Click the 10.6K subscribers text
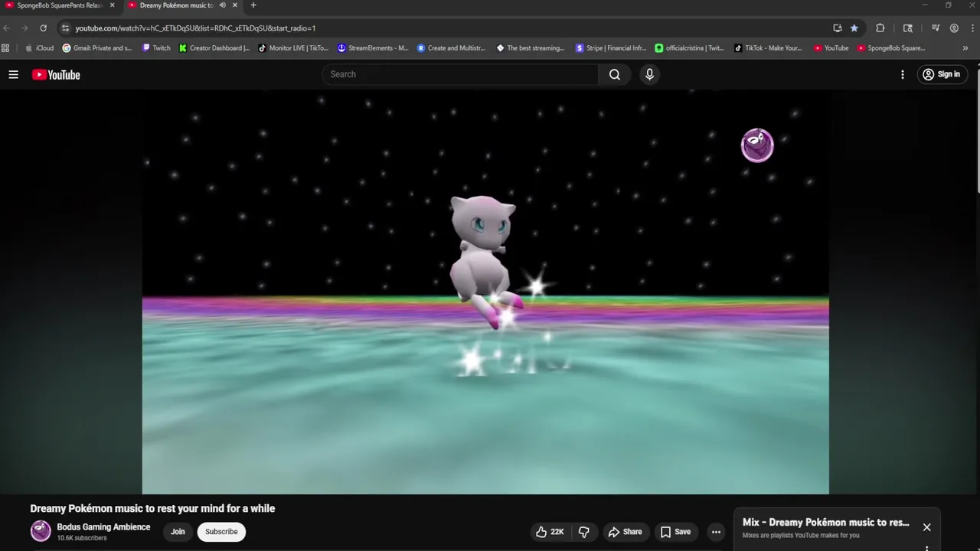The width and height of the screenshot is (980, 551). click(x=82, y=538)
